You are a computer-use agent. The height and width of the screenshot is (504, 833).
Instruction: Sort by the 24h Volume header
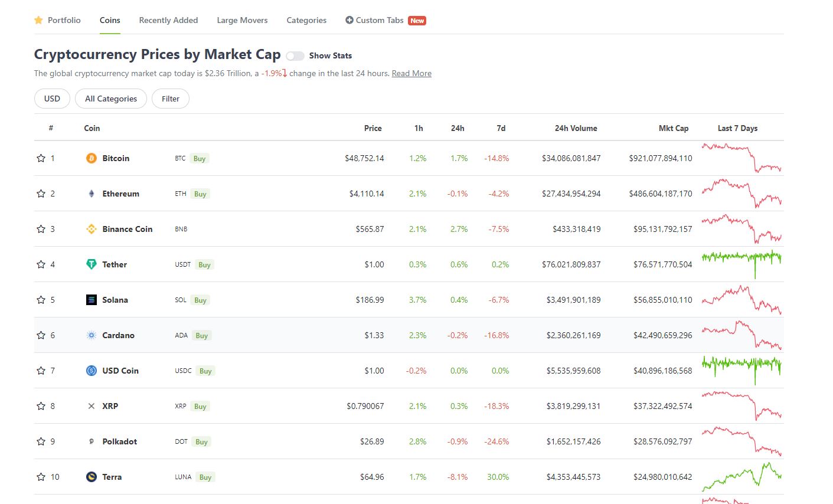[x=576, y=128]
